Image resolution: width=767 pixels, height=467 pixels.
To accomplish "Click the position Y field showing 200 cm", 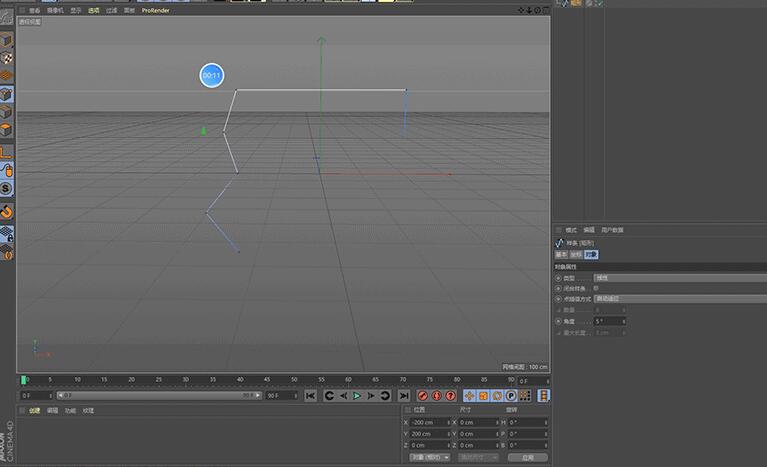I will click(x=430, y=434).
